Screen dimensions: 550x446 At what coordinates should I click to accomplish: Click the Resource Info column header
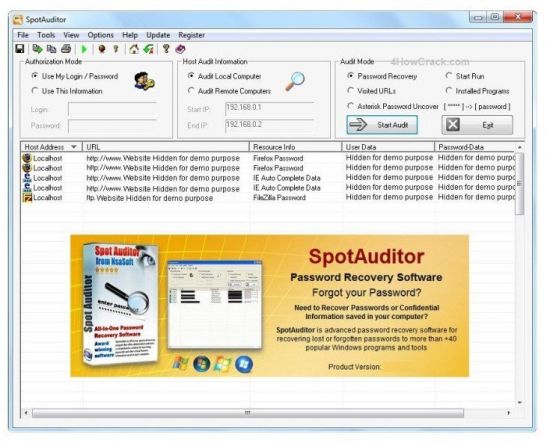pyautogui.click(x=295, y=147)
